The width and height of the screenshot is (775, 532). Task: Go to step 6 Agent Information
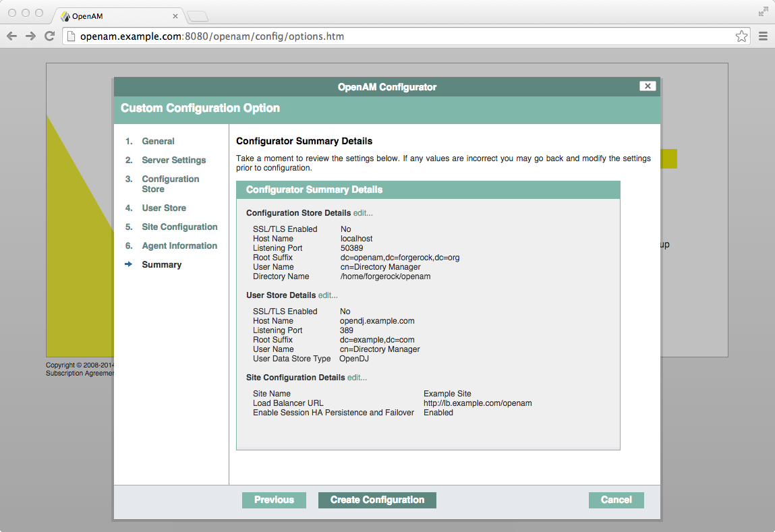point(179,245)
